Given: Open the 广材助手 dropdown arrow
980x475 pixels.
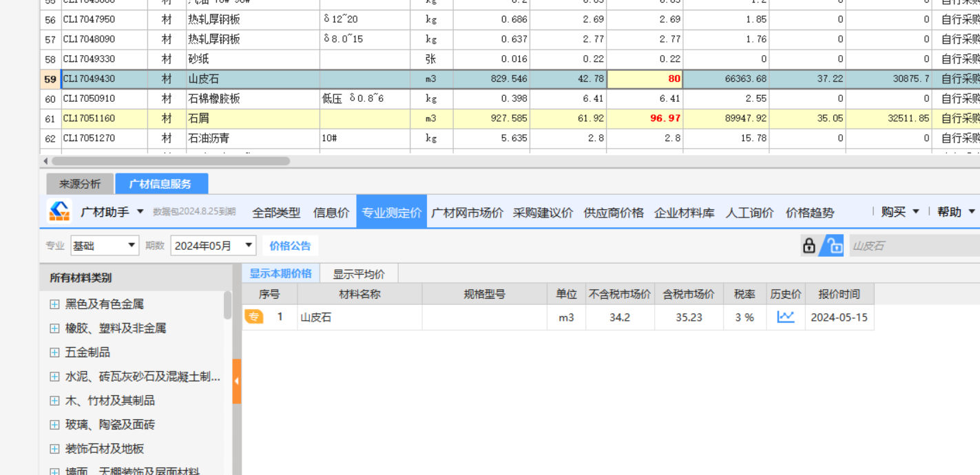Looking at the screenshot, I should [x=140, y=211].
